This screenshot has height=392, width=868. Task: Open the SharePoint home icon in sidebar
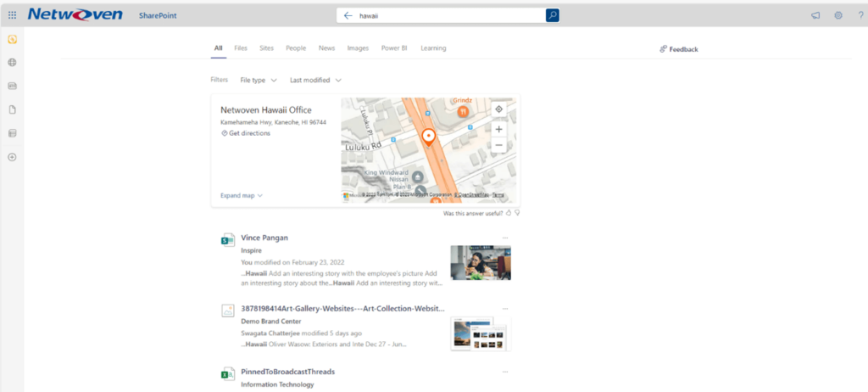pyautogui.click(x=12, y=39)
